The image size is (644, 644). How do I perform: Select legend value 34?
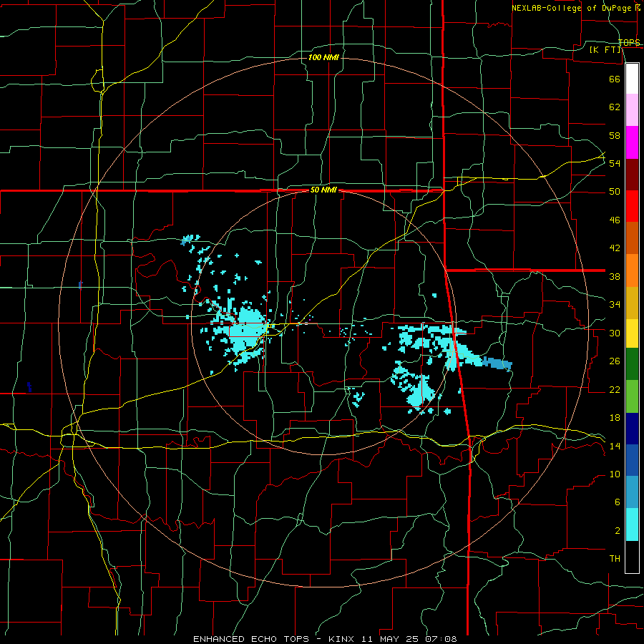click(x=615, y=305)
